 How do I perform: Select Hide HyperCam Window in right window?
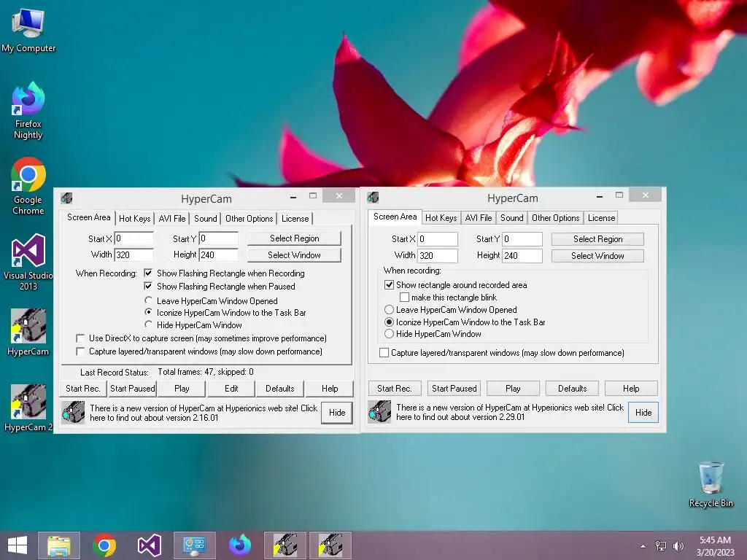point(390,334)
